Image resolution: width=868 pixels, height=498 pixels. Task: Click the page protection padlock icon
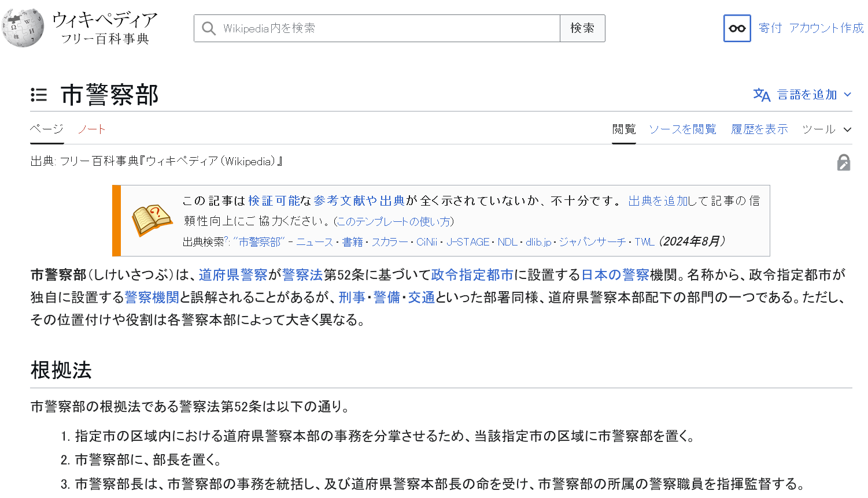coord(843,163)
